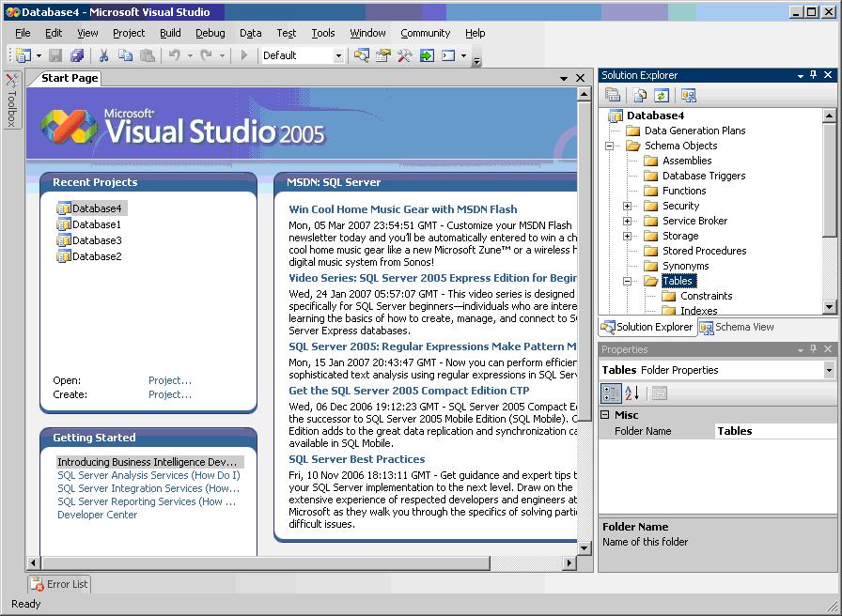
Task: Open Get the SQL Server 2005 Compact Edition CTP
Action: 409,391
